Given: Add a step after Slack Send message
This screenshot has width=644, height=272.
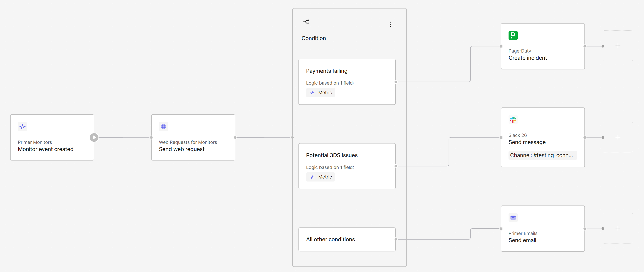Looking at the screenshot, I should 618,137.
